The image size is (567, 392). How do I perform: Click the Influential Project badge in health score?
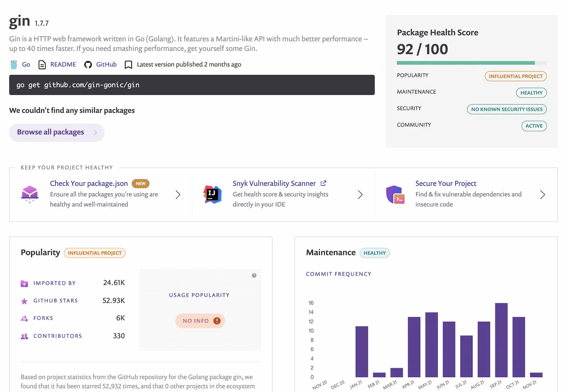[x=516, y=76]
